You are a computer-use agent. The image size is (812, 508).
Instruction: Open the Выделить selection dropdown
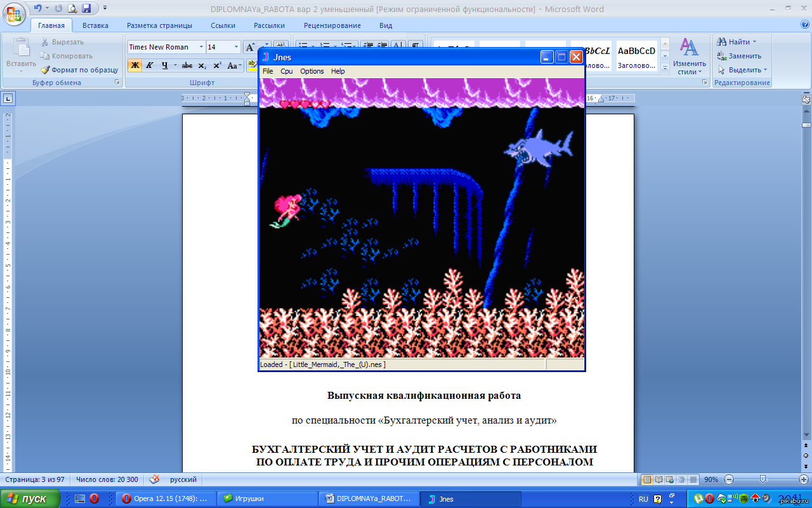(x=742, y=70)
